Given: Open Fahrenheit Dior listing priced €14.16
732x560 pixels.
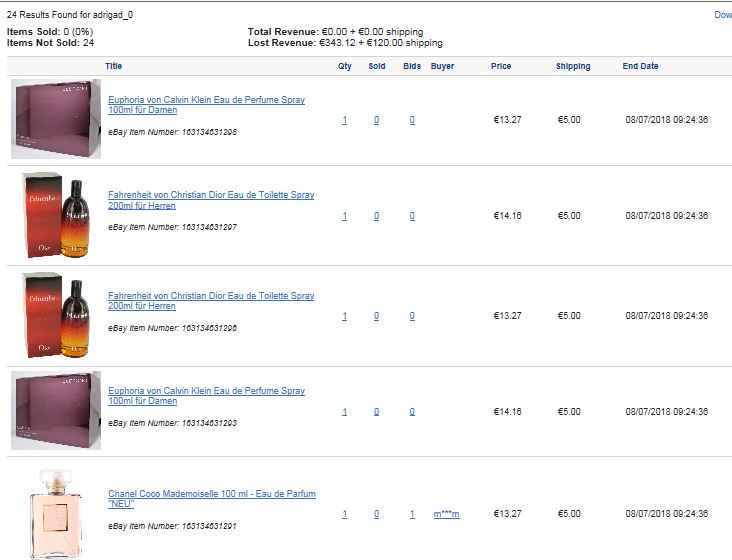Looking at the screenshot, I should [211, 200].
